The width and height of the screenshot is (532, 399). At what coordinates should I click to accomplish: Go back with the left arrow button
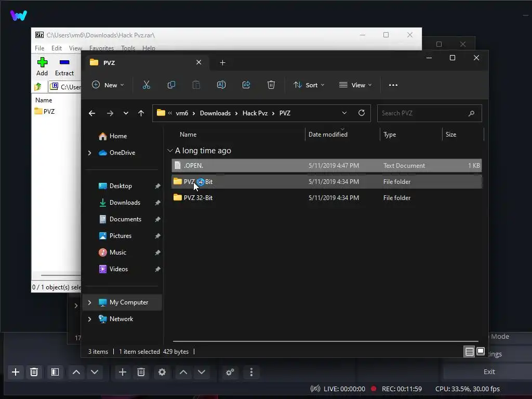92,113
